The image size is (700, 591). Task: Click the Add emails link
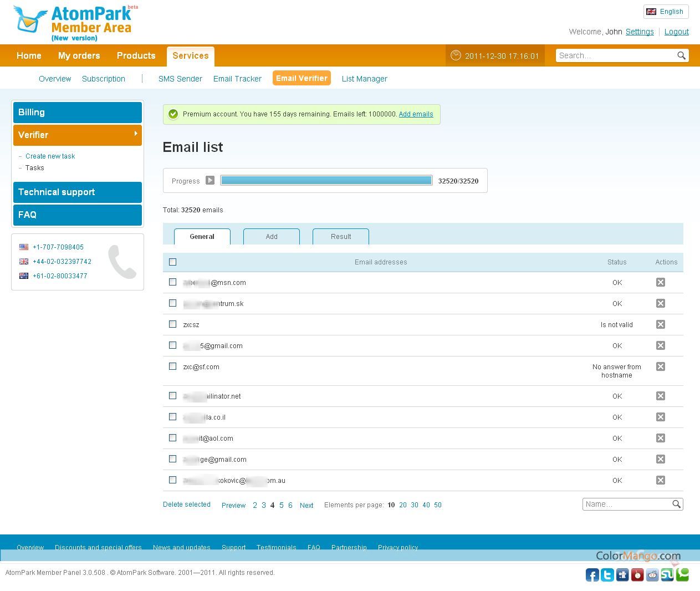point(416,114)
